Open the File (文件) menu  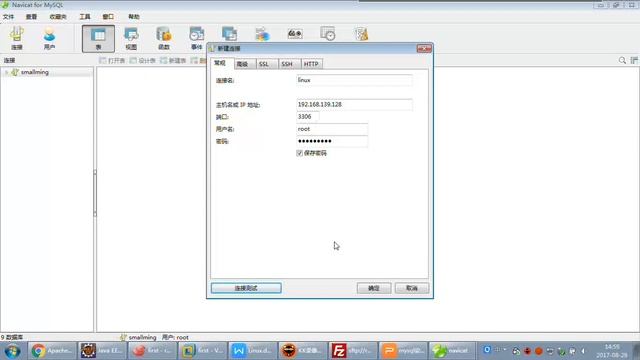[8, 17]
